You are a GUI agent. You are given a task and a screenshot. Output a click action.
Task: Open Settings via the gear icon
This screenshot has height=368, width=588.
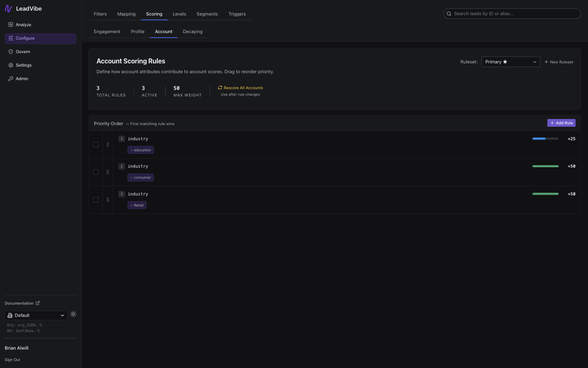pos(11,65)
